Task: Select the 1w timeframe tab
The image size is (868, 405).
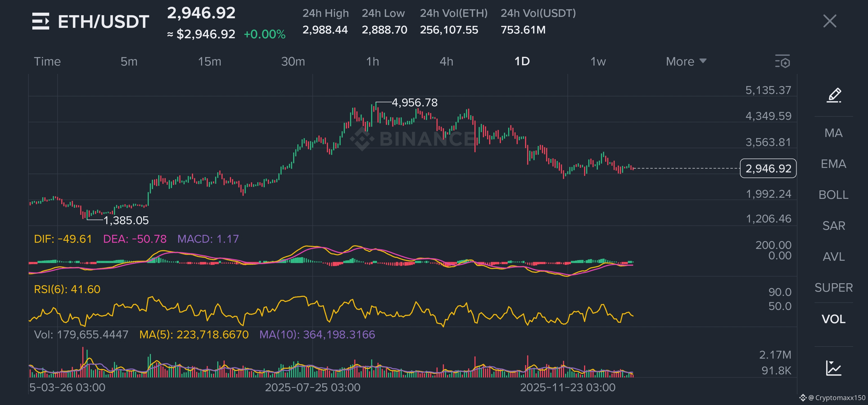Action: point(598,61)
